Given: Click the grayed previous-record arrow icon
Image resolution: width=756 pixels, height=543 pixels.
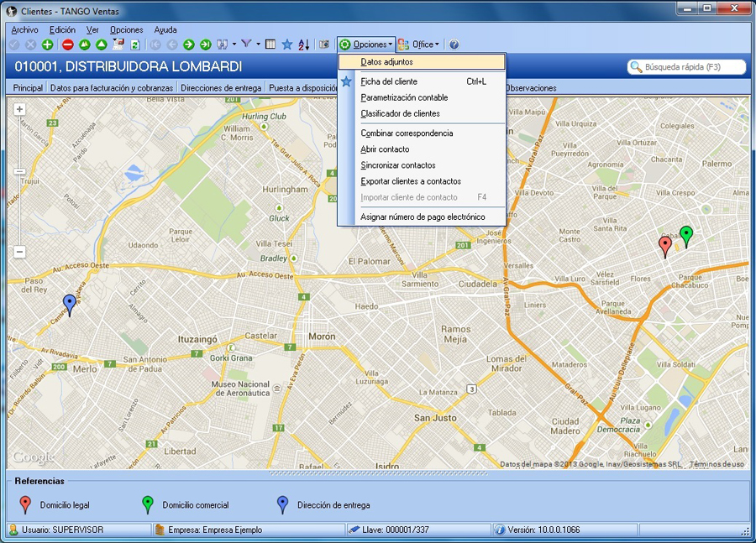Looking at the screenshot, I should [x=172, y=44].
